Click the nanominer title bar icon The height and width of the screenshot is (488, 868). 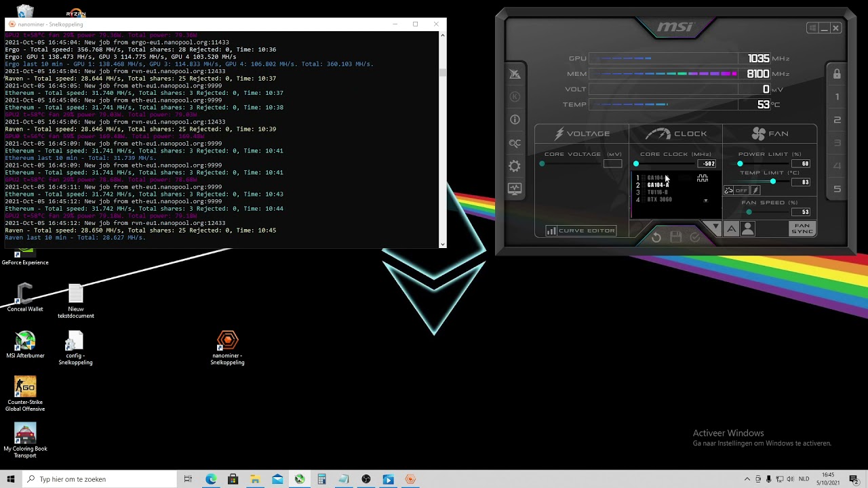click(x=12, y=24)
